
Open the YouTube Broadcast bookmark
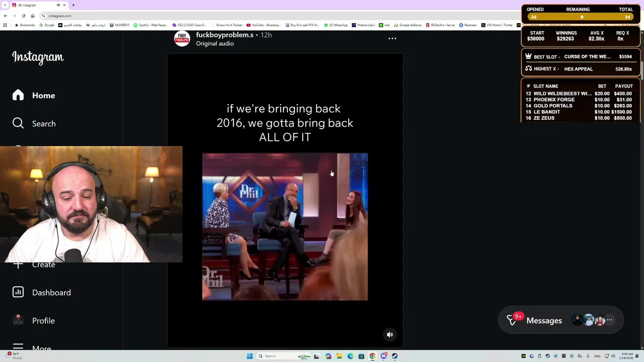pos(264,25)
